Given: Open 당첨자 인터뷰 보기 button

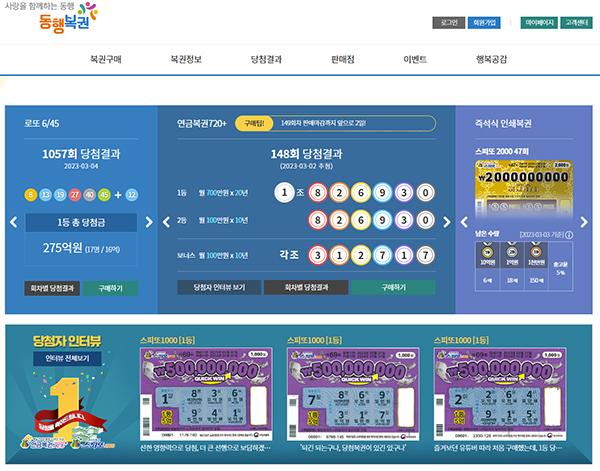Looking at the screenshot, I should (x=219, y=287).
